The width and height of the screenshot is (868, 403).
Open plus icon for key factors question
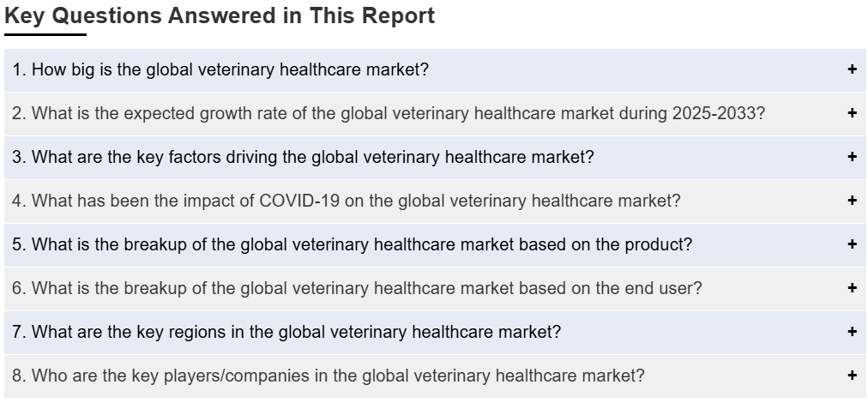coord(852,157)
